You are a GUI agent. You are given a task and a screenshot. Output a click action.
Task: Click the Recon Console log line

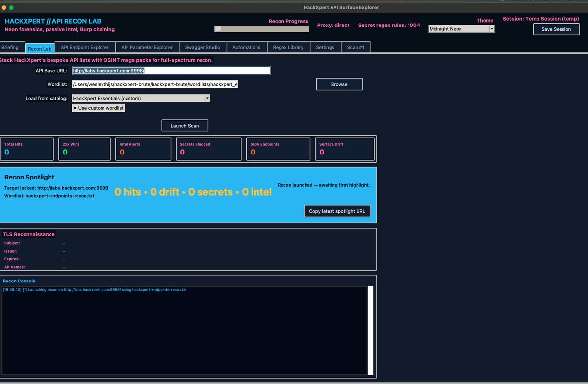(x=95, y=289)
